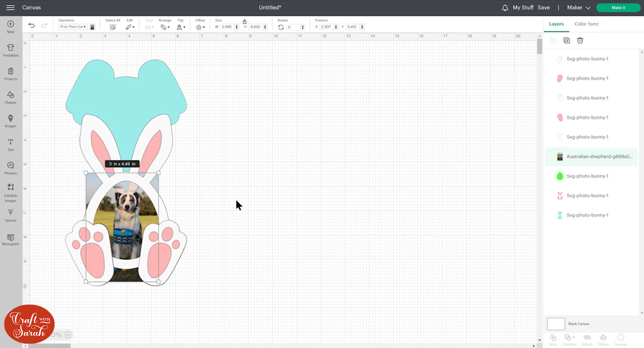Click the Upload icon in sidebar

point(11,215)
